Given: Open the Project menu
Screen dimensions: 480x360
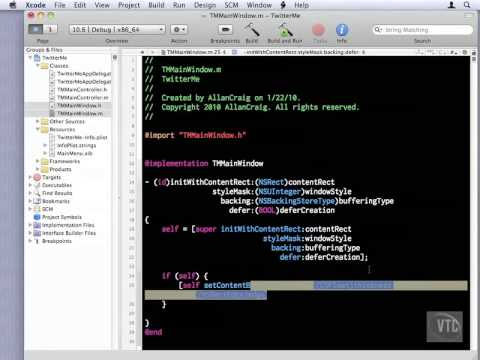Looking at the screenshot, I should pyautogui.click(x=129, y=5).
